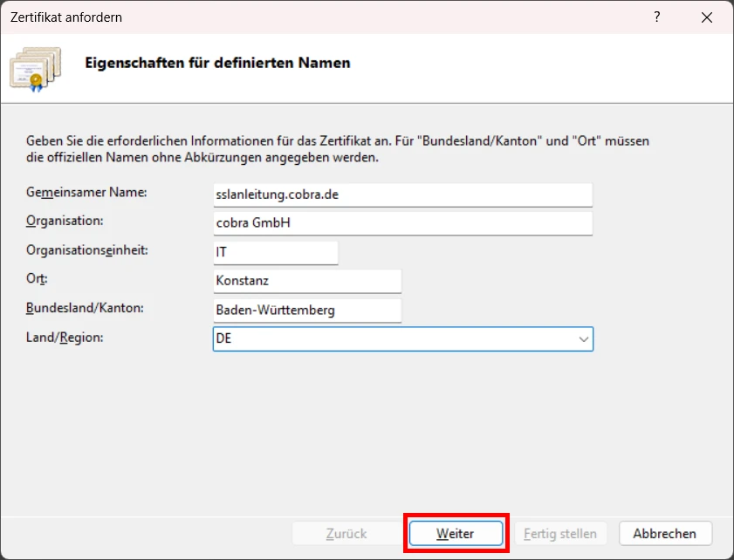The width and height of the screenshot is (734, 560).
Task: Click the "Gemeinsamer Name:" label
Action: pyautogui.click(x=86, y=192)
